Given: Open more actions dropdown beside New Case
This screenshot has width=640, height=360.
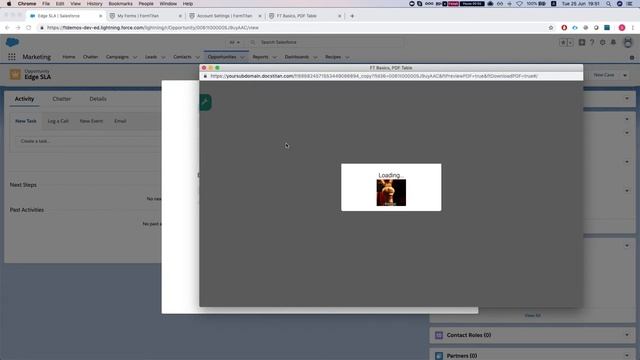Looking at the screenshot, I should (x=625, y=75).
